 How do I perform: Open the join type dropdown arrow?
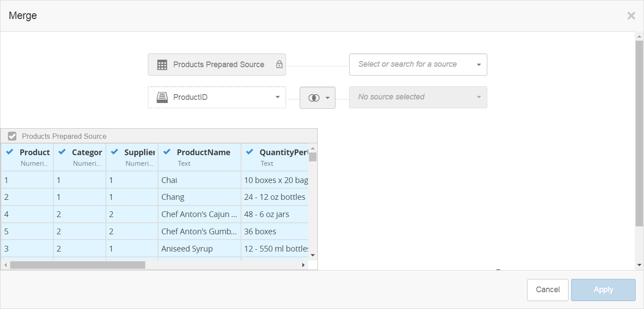coord(328,98)
